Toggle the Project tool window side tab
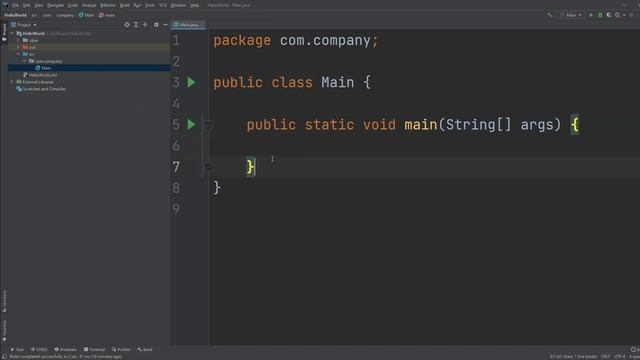Viewport: 640px width, 360px height. 4,32
